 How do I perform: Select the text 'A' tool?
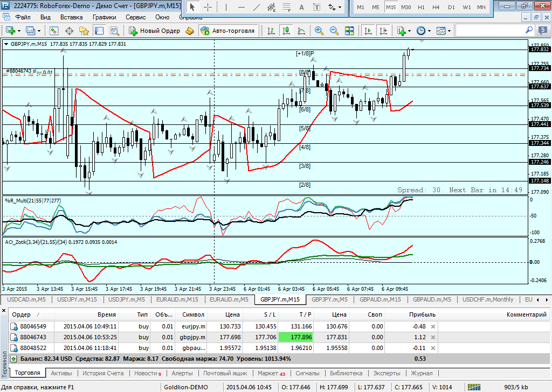tap(301, 7)
